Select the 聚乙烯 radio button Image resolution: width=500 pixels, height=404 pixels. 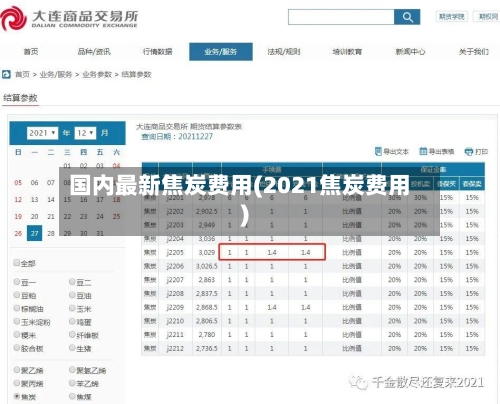point(17,370)
